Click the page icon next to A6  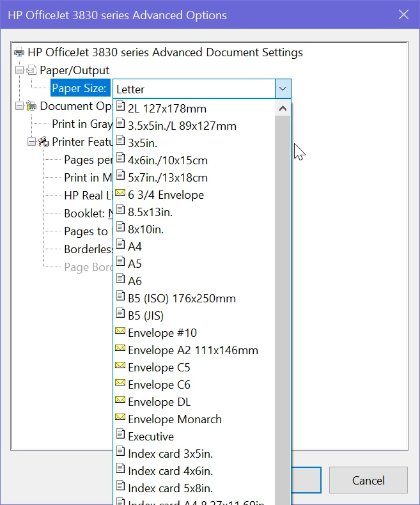[x=120, y=278]
